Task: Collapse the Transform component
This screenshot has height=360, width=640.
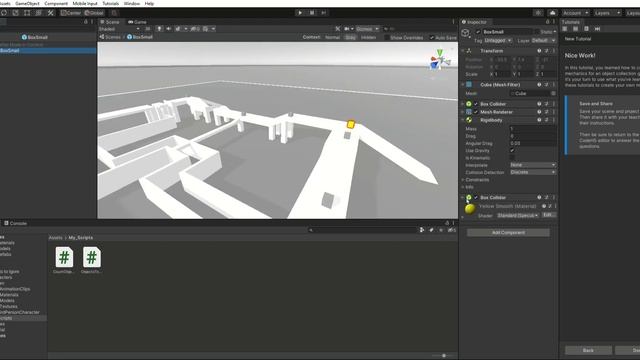Action: pyautogui.click(x=463, y=51)
